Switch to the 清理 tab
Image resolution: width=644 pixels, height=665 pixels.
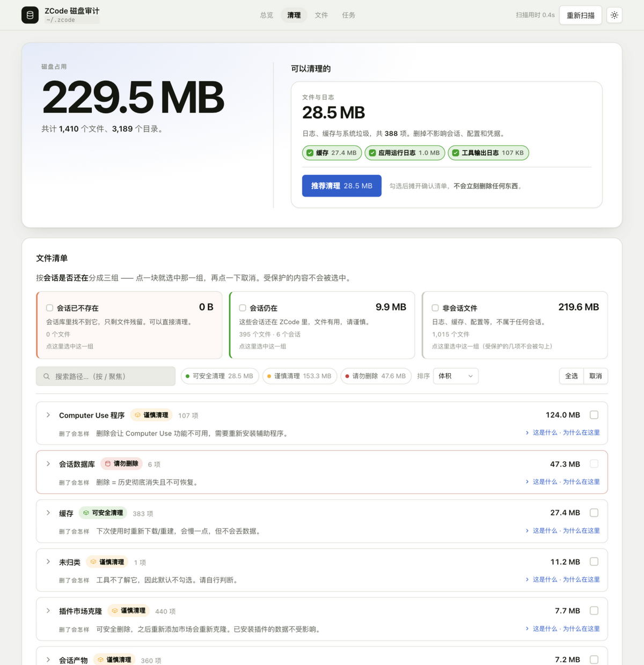294,15
